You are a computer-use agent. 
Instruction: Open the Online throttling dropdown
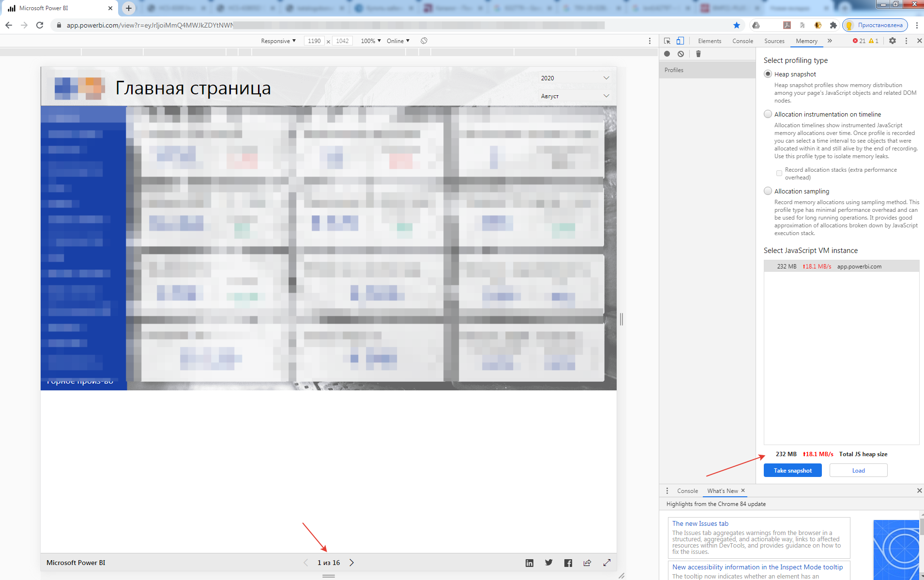click(398, 41)
